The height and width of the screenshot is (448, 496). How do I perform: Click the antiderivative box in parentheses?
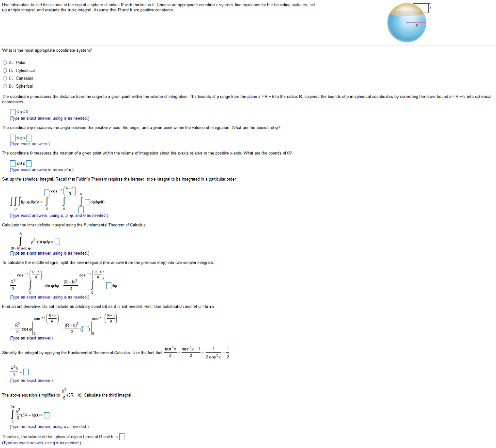click(85, 330)
